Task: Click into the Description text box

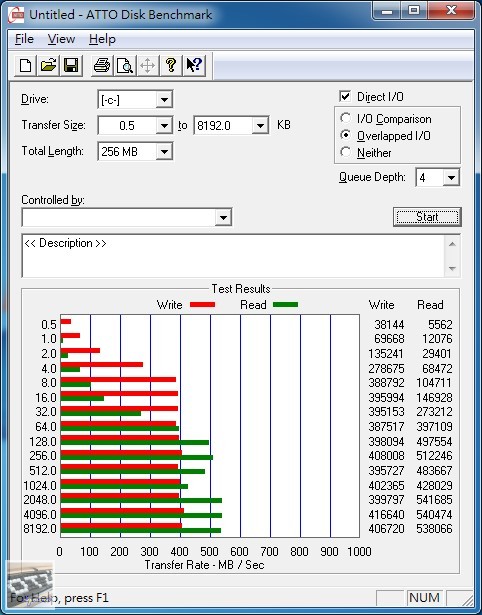Action: (x=234, y=256)
